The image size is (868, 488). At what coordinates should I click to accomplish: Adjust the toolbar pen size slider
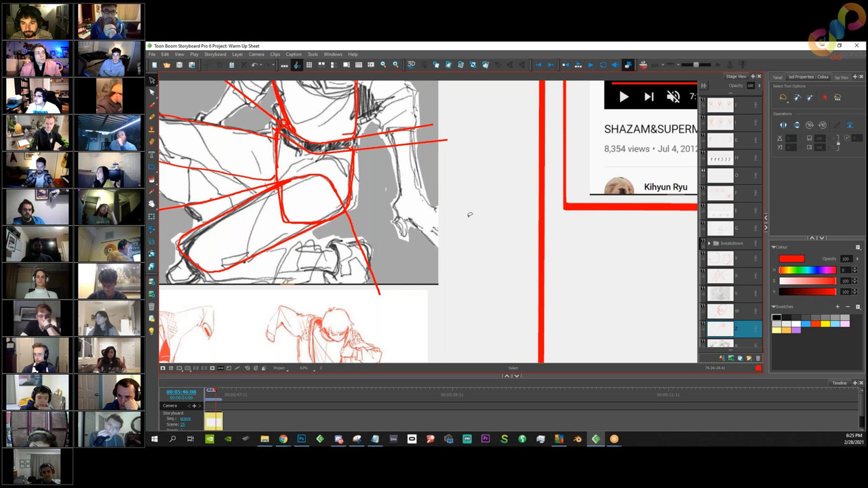coord(696,64)
